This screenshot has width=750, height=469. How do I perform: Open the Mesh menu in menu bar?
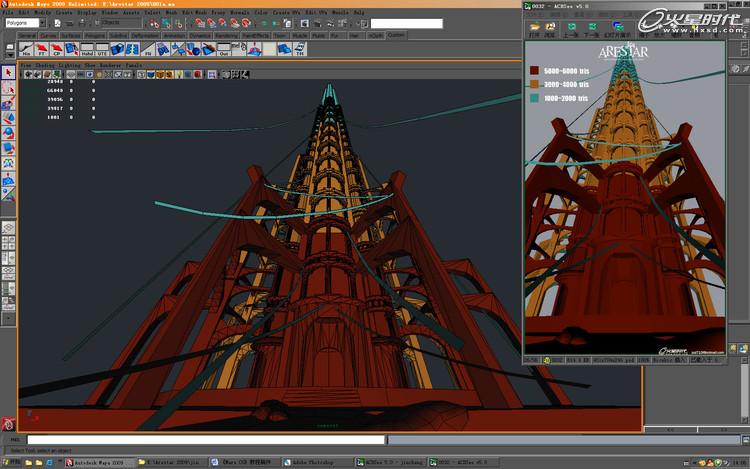pos(171,12)
